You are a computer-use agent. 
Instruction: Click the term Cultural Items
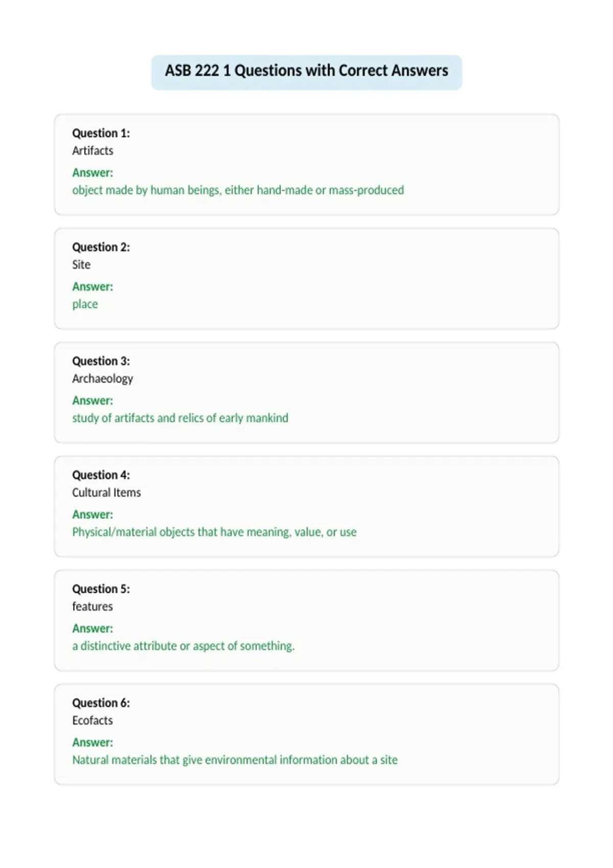point(106,493)
